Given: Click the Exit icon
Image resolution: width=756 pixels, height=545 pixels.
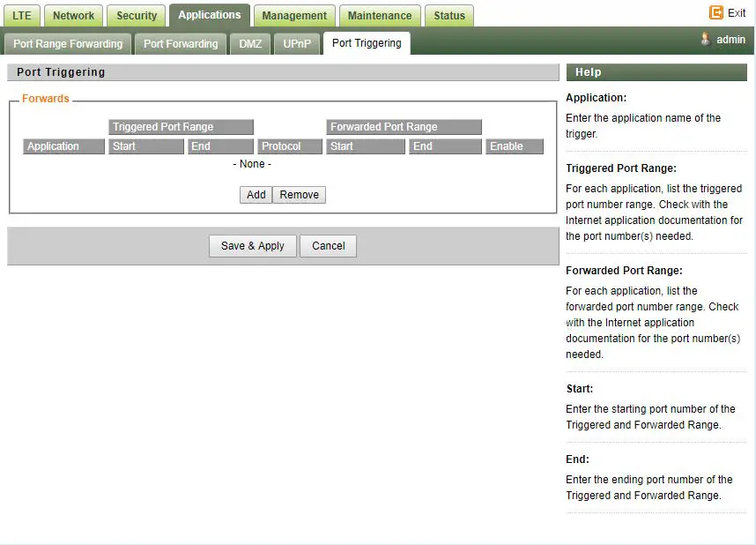Looking at the screenshot, I should [716, 12].
